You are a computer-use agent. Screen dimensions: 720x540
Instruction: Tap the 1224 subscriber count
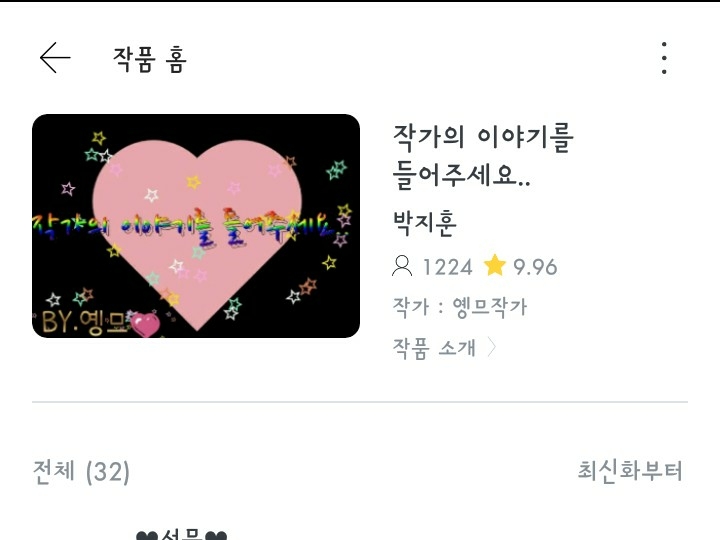(x=447, y=267)
